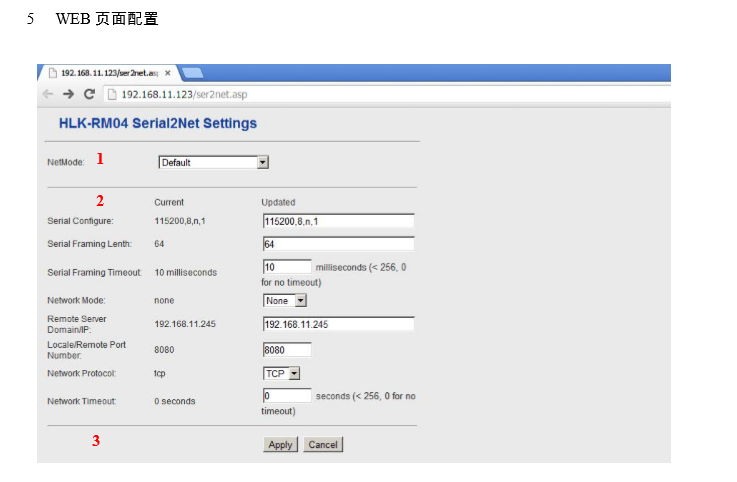Screen dimensions: 737x482
Task: Open a new browser tab
Action: [193, 73]
